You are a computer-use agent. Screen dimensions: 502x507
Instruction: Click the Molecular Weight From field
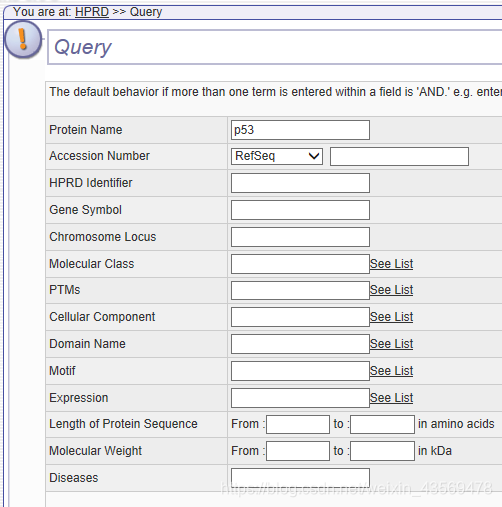point(298,451)
